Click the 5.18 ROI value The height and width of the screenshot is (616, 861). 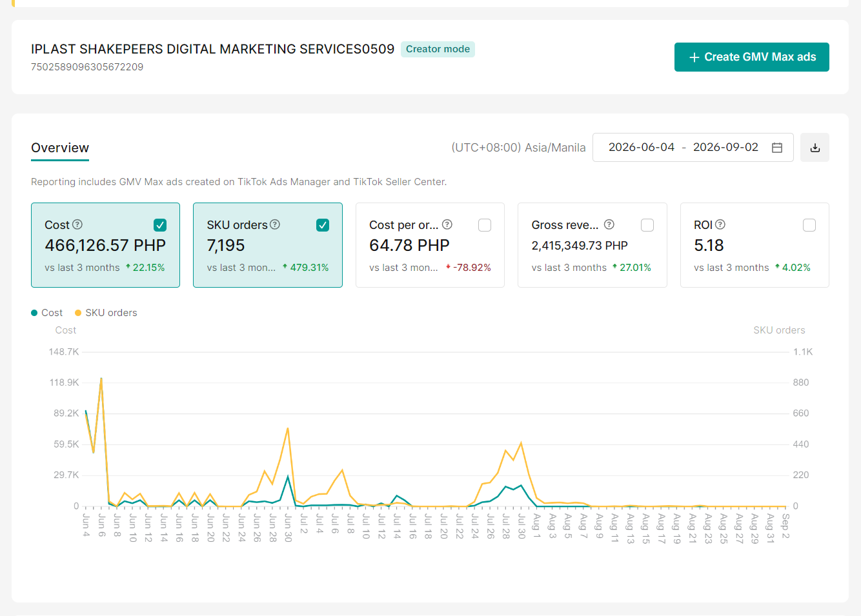click(x=709, y=246)
